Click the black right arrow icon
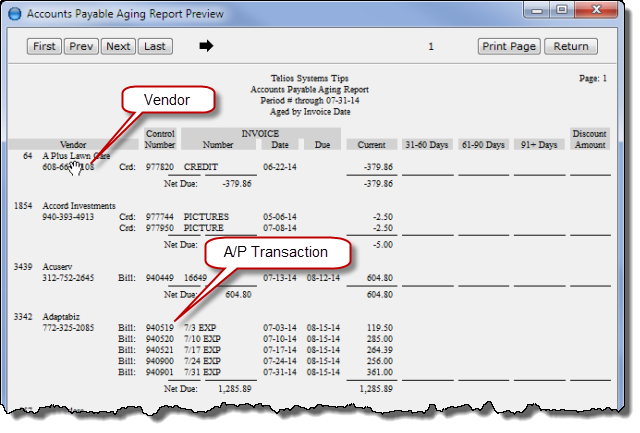 [207, 46]
